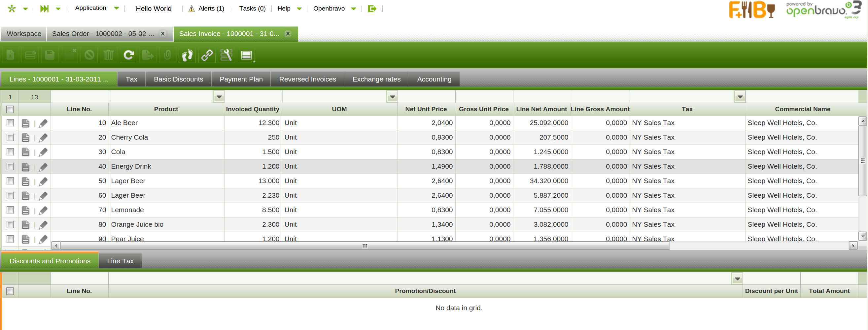
Task: Open form view icon for Cherry Cola row
Action: pos(26,138)
